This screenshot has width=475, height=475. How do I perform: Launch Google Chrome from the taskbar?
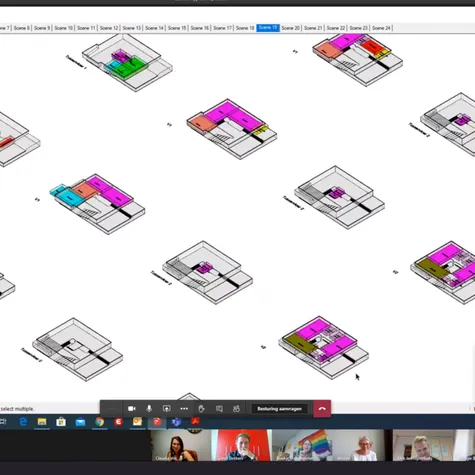pyautogui.click(x=99, y=422)
